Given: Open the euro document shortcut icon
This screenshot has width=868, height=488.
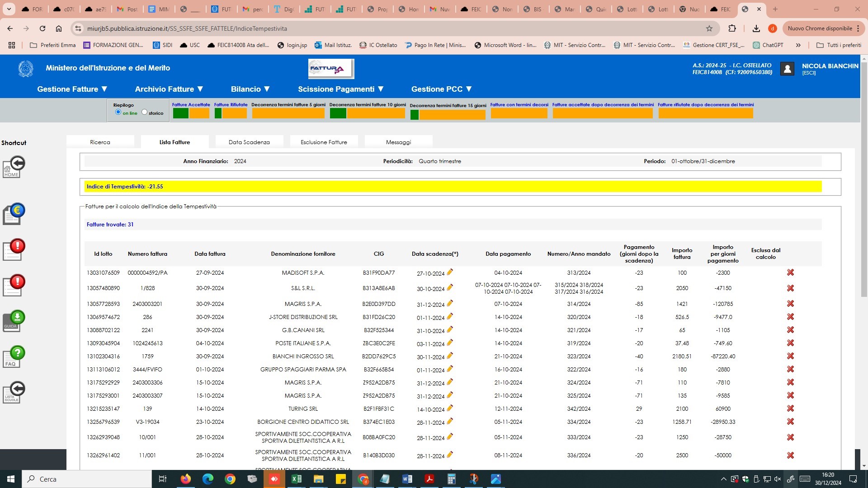Looking at the screenshot, I should point(14,214).
